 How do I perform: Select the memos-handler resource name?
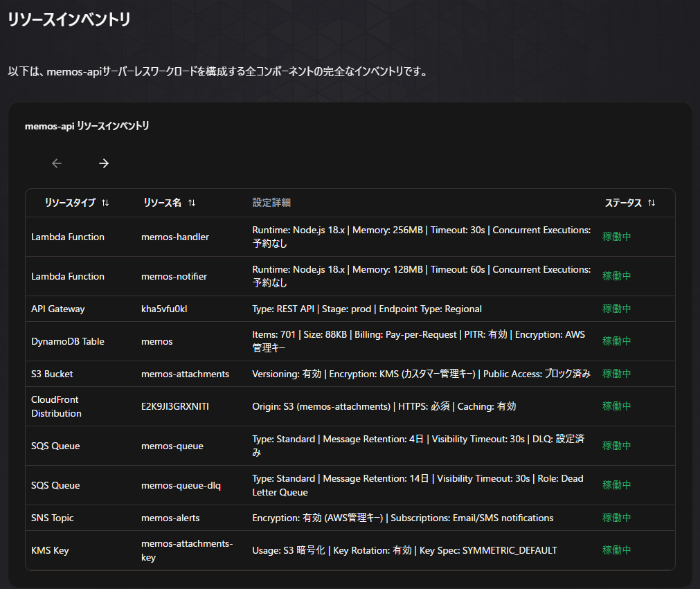point(175,237)
